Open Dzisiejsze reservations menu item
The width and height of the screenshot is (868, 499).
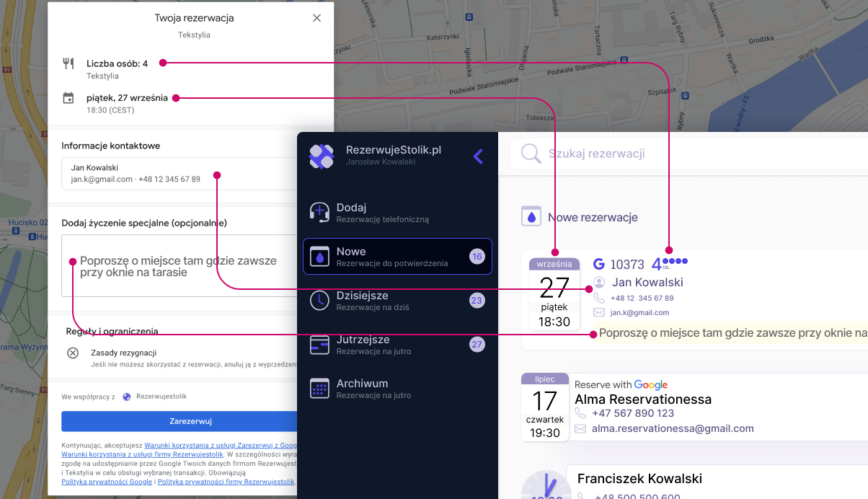[x=397, y=300]
